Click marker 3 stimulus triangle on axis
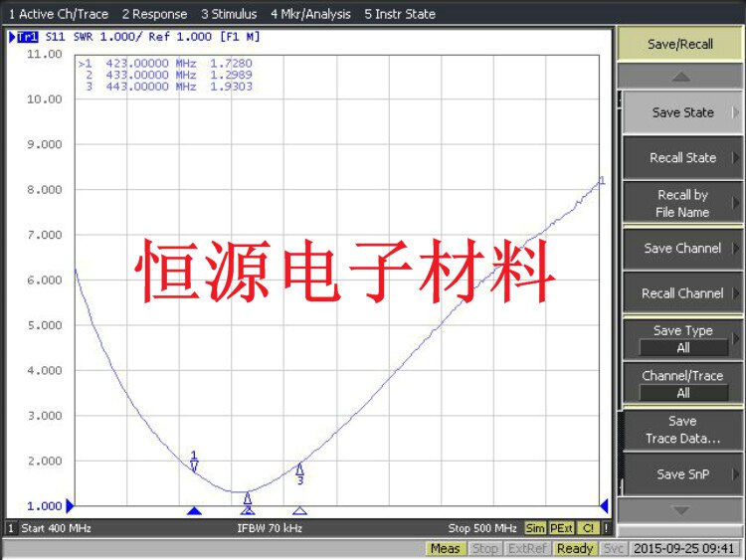 (x=299, y=511)
